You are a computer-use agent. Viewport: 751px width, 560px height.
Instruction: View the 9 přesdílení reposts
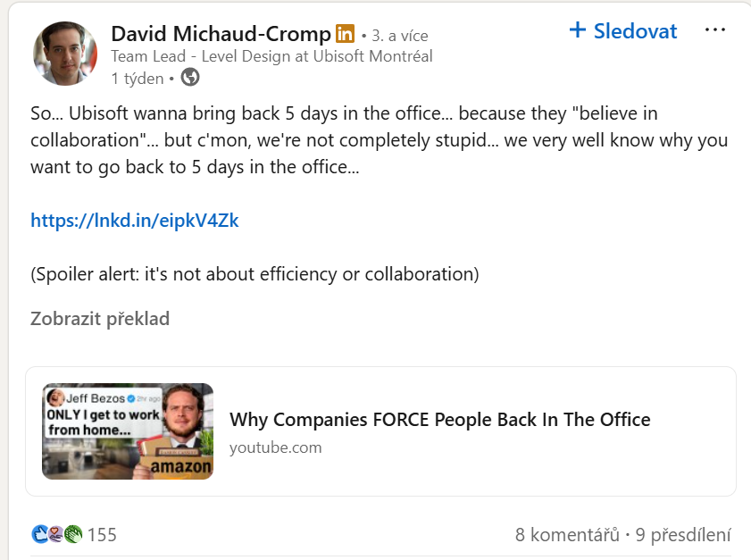[x=683, y=535]
